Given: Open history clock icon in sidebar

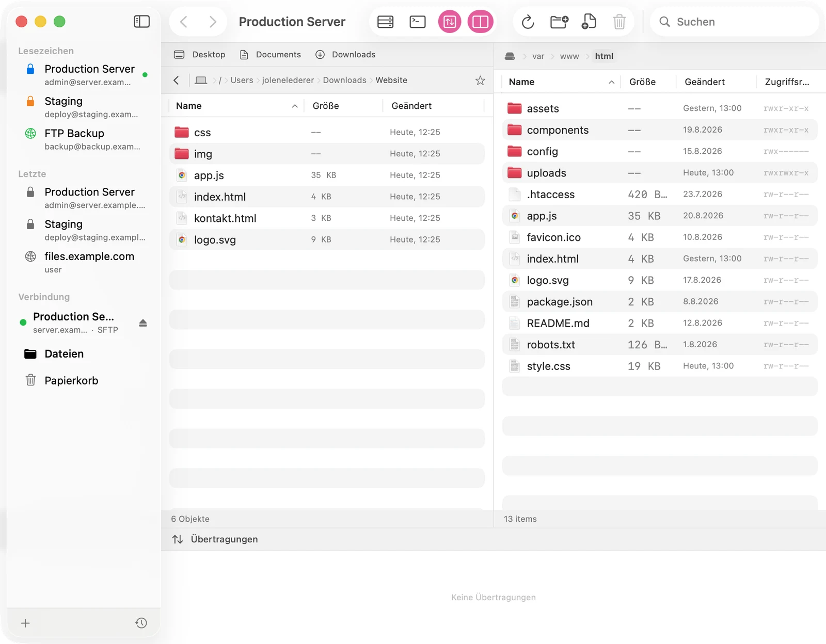Looking at the screenshot, I should click(141, 623).
